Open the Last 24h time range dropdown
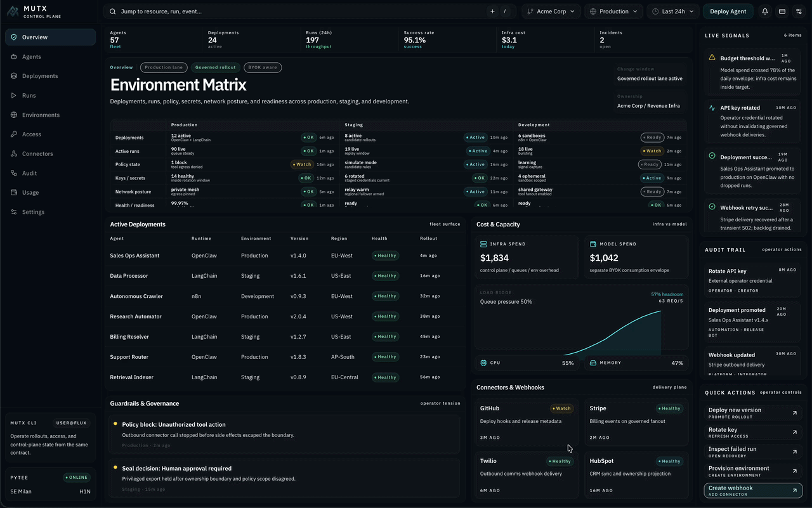The height and width of the screenshot is (508, 812). (673, 11)
